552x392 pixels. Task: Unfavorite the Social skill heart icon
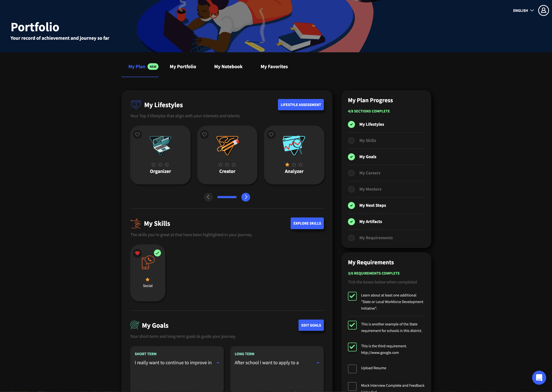click(x=137, y=253)
